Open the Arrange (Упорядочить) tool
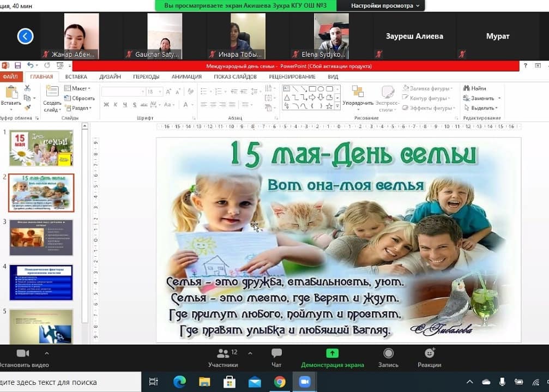Image resolution: width=549 pixels, height=392 pixels. pos(358,92)
